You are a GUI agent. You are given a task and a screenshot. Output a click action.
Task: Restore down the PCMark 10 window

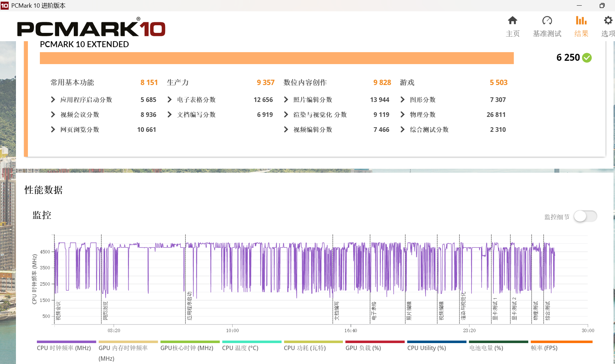pos(602,5)
